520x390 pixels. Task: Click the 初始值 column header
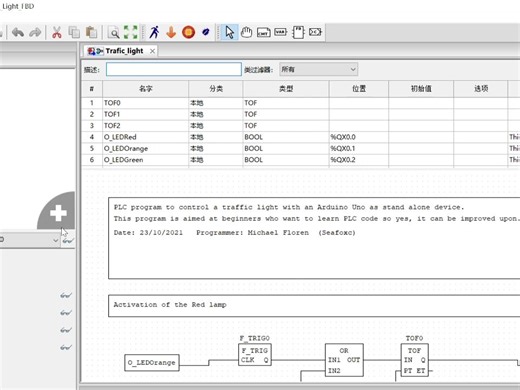coord(421,89)
